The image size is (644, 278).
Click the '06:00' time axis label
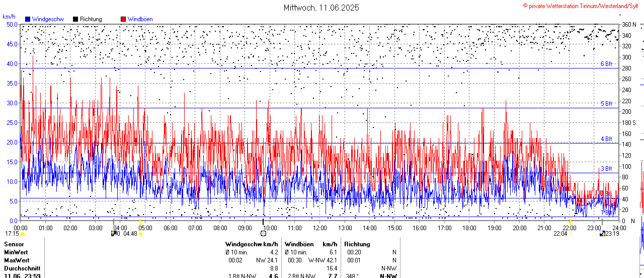[171, 228]
